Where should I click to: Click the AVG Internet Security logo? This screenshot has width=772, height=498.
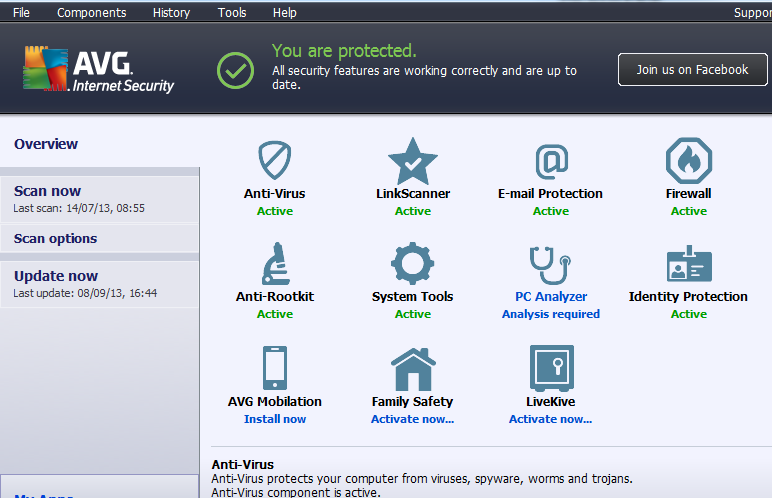click(x=98, y=69)
